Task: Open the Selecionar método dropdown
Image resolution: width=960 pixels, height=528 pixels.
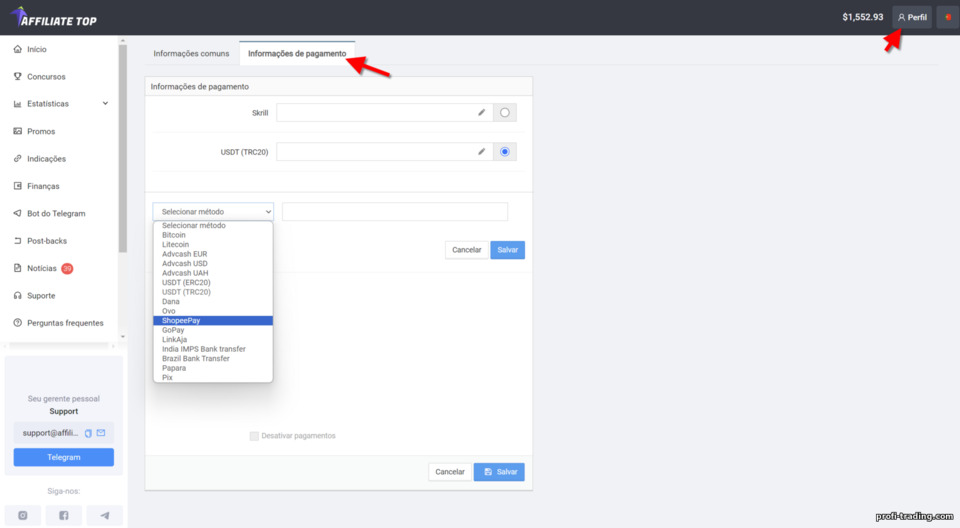Action: pos(213,211)
